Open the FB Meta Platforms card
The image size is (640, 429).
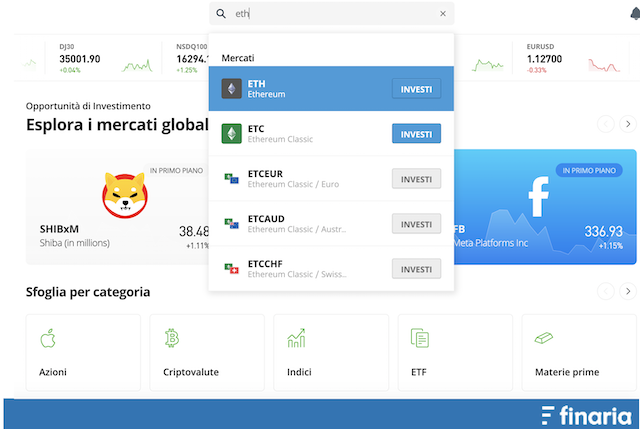[545, 207]
